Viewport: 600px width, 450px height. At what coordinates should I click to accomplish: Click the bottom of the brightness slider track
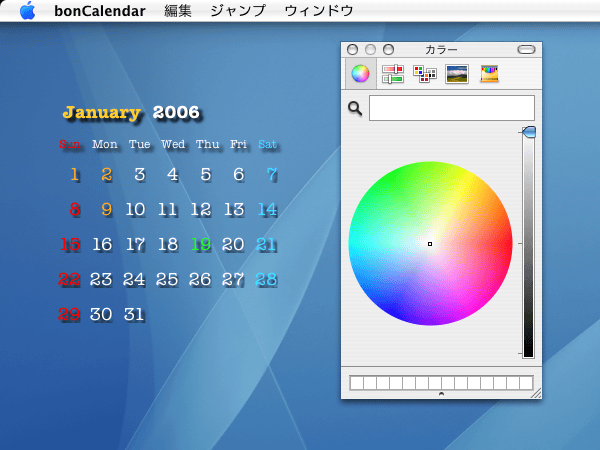click(528, 353)
